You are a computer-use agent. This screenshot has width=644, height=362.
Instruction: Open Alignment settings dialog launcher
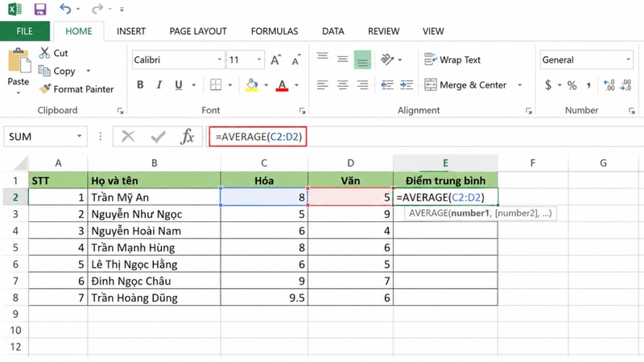(x=529, y=110)
